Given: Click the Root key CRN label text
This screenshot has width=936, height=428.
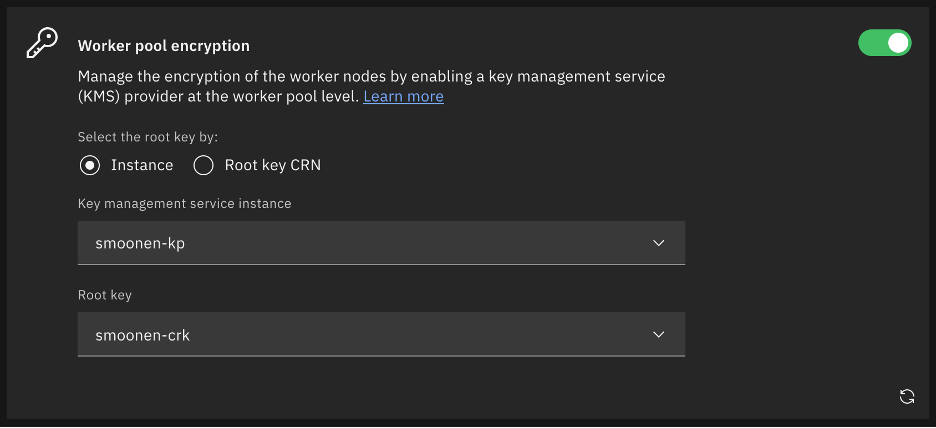Looking at the screenshot, I should click(x=272, y=165).
